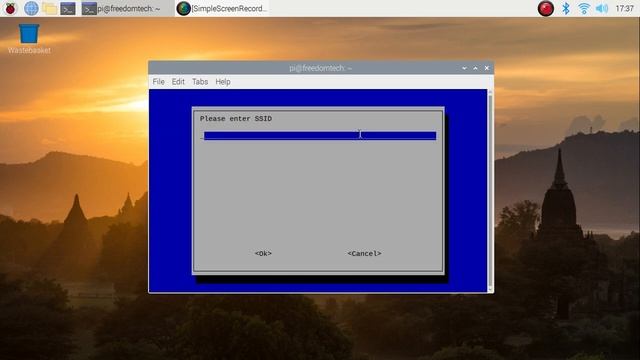Select the Wastebasket desktop icon
Screen dimensions: 640x360
[29, 39]
